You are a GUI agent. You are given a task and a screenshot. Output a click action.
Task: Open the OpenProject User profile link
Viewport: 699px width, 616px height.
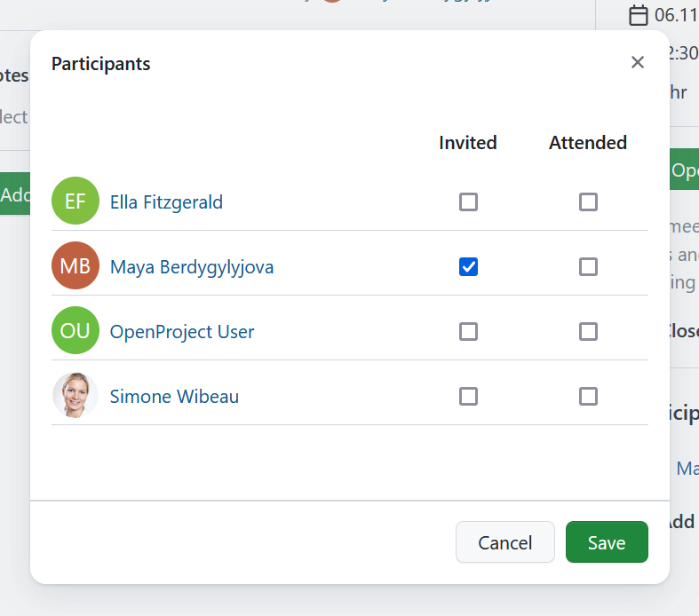182,332
